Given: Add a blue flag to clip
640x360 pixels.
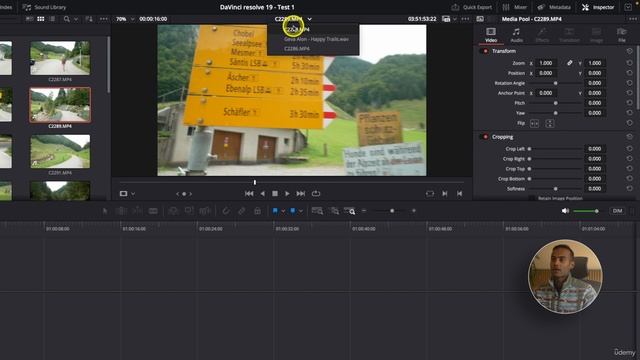Looking at the screenshot, I should [275, 211].
